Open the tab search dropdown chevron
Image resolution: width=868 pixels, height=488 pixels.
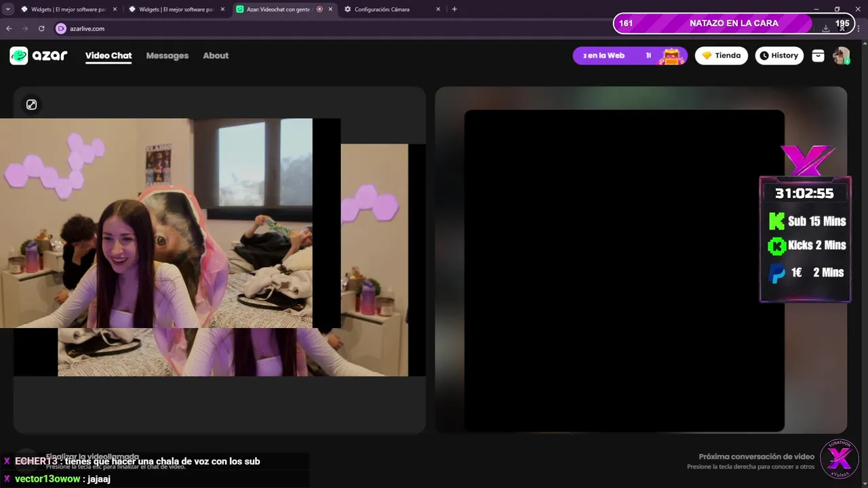pos(7,9)
